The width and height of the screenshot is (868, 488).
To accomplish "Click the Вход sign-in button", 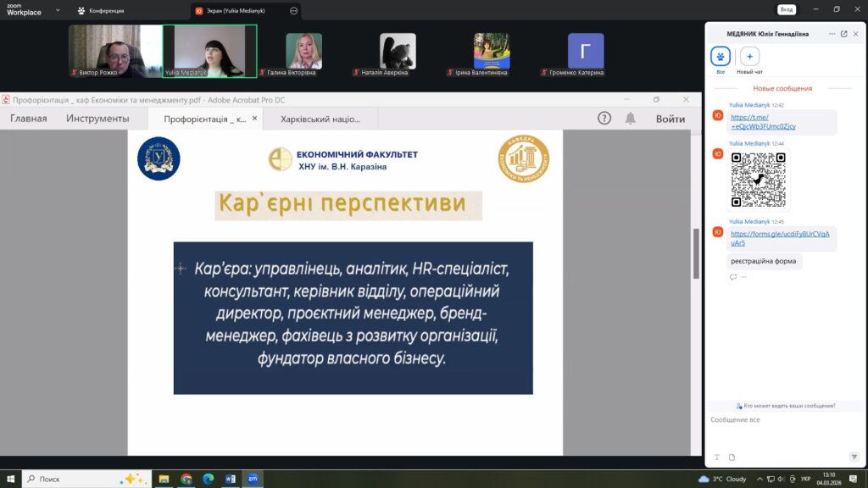I will [786, 9].
